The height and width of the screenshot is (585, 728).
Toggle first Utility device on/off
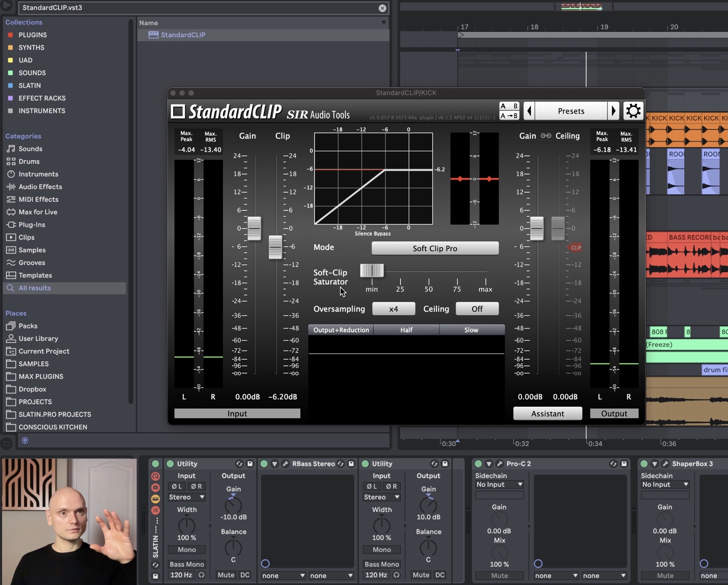170,464
